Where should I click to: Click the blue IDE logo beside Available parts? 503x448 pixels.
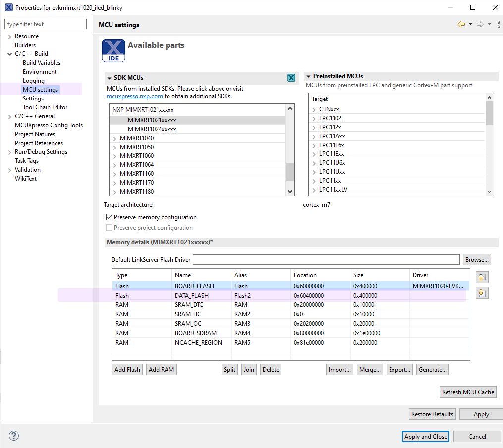pyautogui.click(x=113, y=50)
